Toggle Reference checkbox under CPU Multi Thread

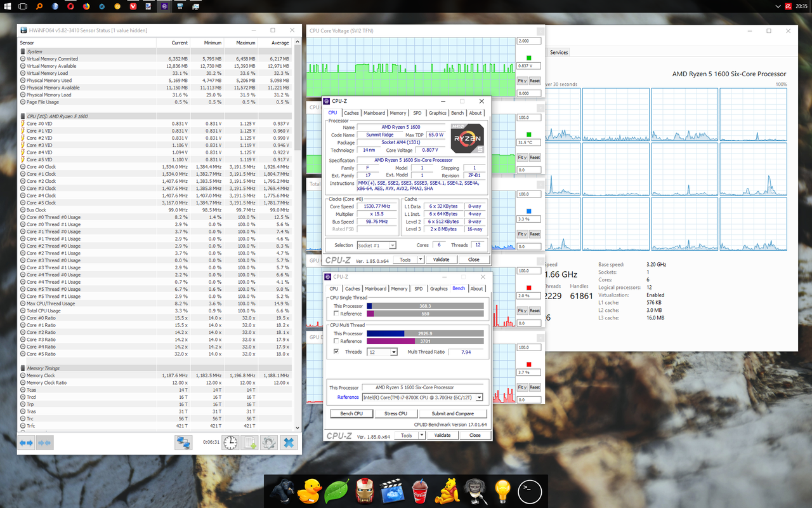[336, 341]
